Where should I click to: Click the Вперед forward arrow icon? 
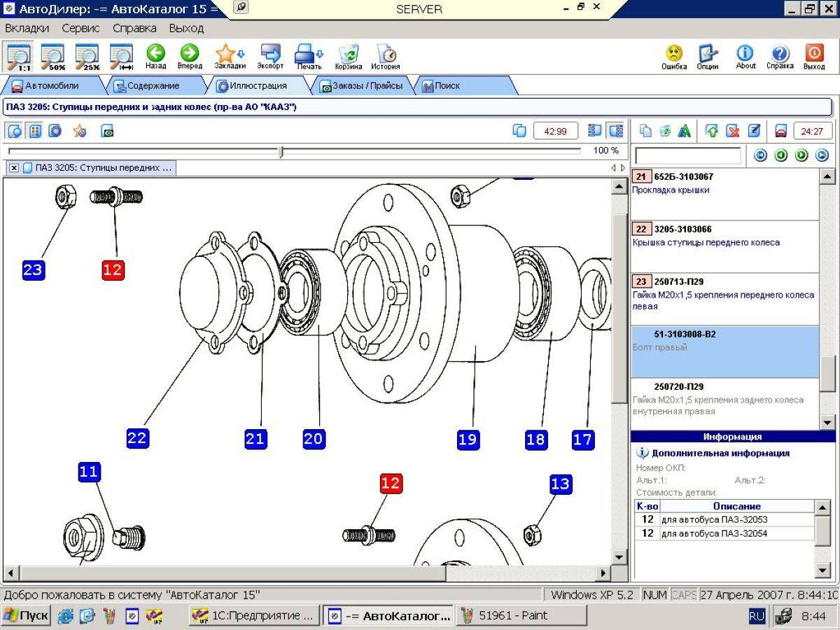click(190, 53)
